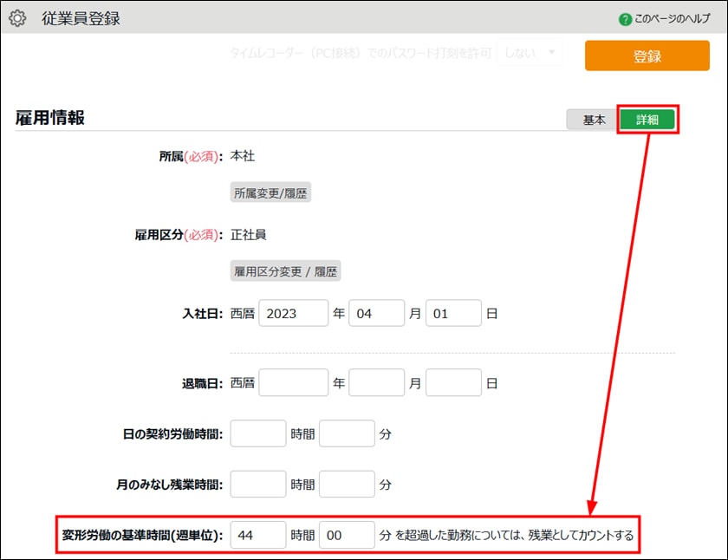The width and height of the screenshot is (728, 560).
Task: Click the 退職日 month input field
Action: [376, 382]
